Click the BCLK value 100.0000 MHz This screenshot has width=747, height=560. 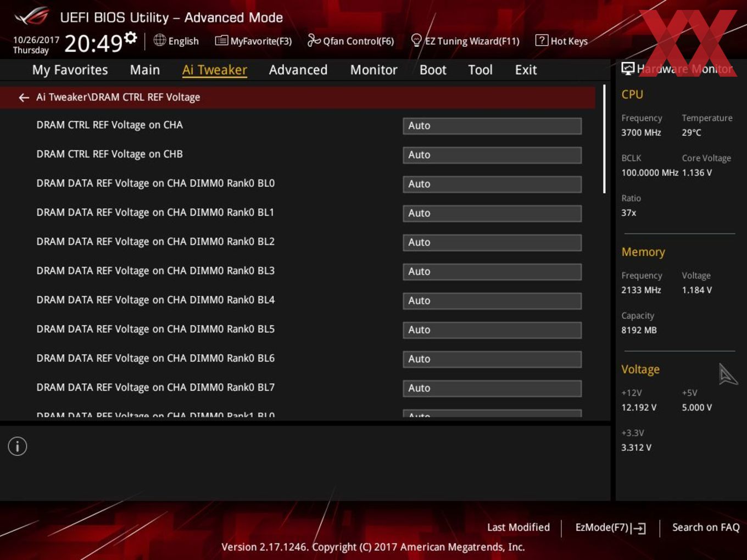pos(650,172)
